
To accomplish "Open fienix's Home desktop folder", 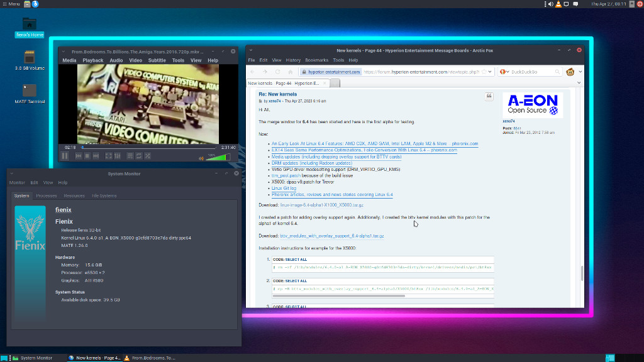I will (x=29, y=28).
